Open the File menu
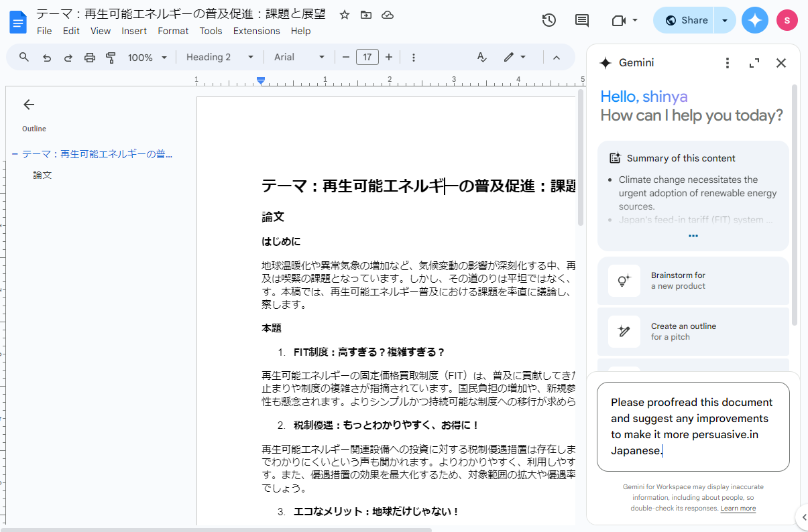Screen dimensions: 808x532 (44, 31)
